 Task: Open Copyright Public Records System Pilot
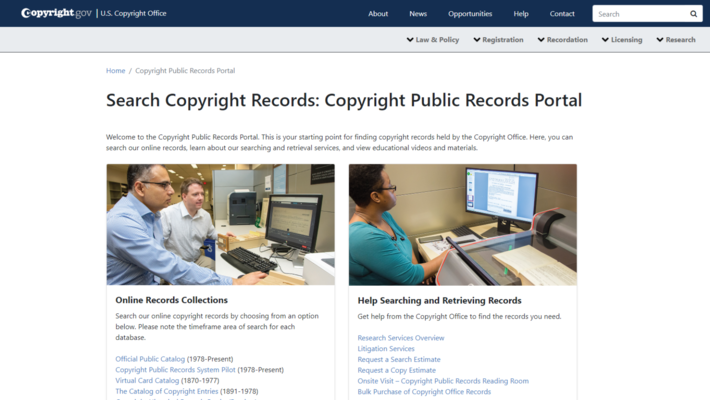tap(175, 369)
